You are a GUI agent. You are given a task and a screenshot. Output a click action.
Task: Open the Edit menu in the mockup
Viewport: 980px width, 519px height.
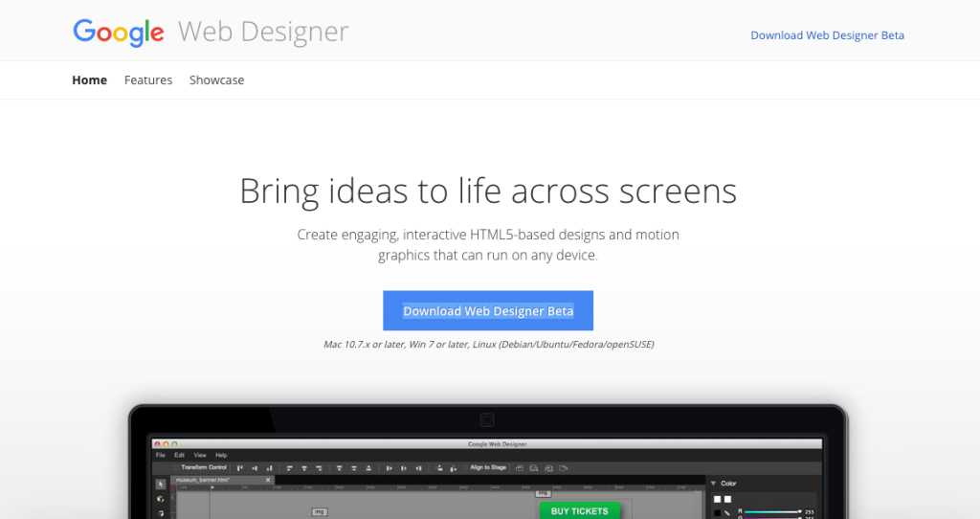pos(179,455)
